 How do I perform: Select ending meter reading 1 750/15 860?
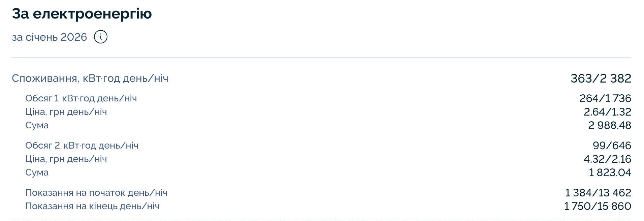[598, 206]
